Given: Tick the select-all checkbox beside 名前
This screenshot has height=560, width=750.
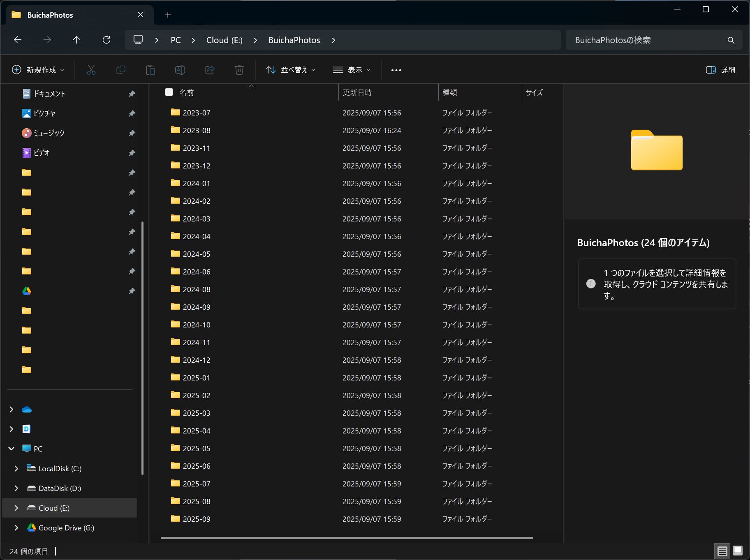Looking at the screenshot, I should click(169, 92).
